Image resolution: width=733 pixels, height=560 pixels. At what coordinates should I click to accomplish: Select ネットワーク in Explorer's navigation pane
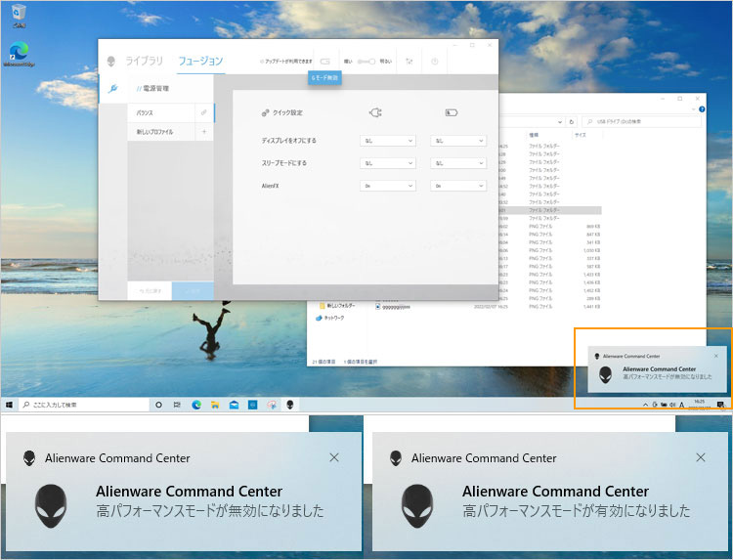click(330, 318)
